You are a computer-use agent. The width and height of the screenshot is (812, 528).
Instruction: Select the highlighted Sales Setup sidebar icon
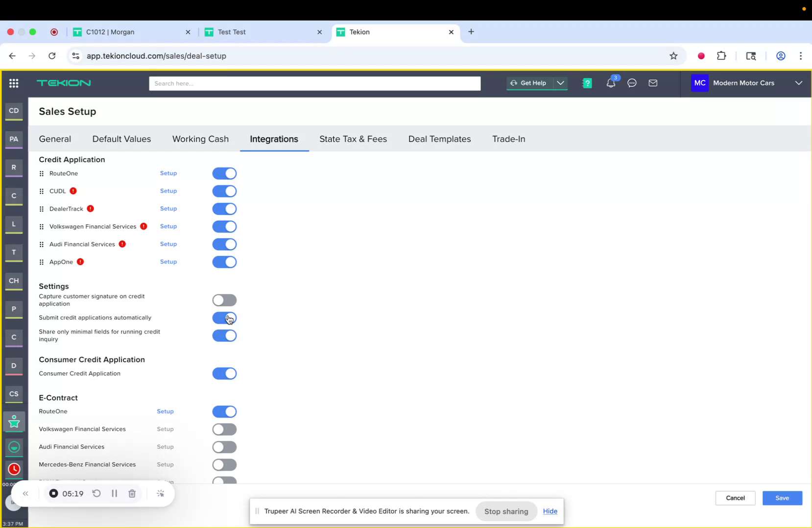[14, 421]
